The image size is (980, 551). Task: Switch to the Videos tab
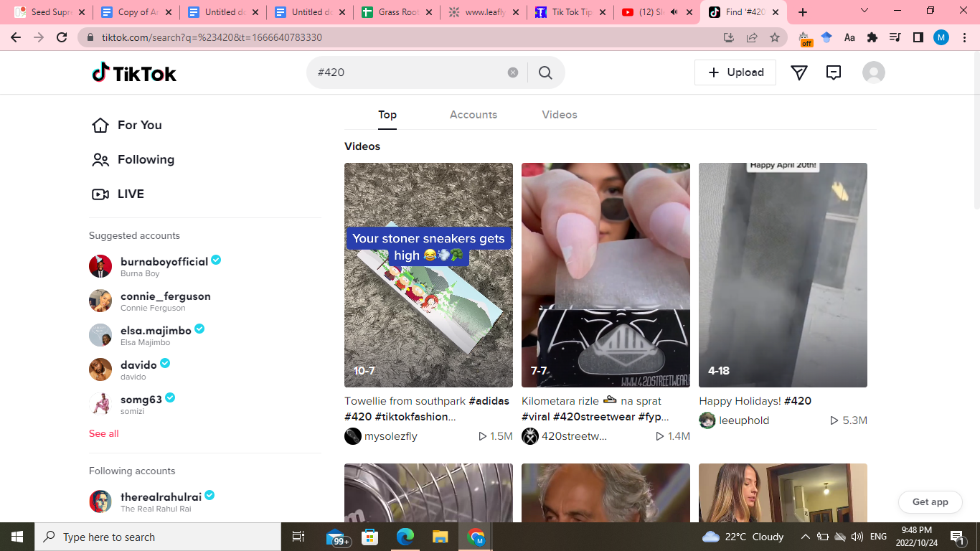[560, 115]
